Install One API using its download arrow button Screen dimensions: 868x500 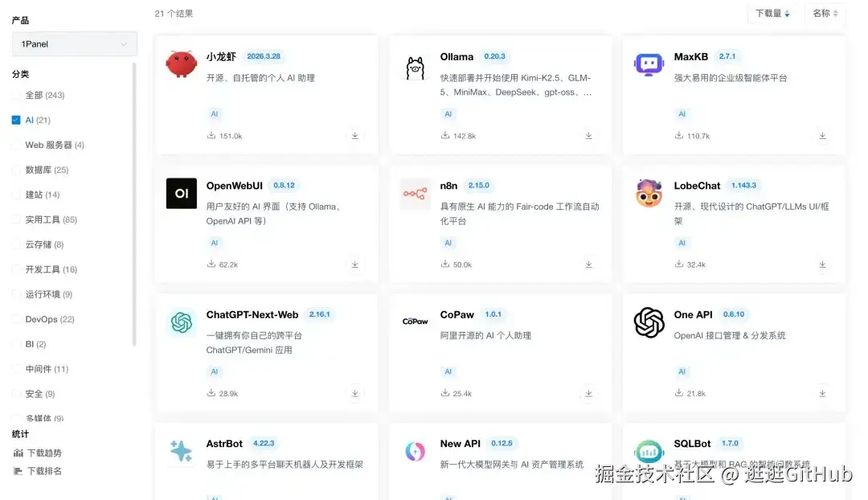pos(822,394)
